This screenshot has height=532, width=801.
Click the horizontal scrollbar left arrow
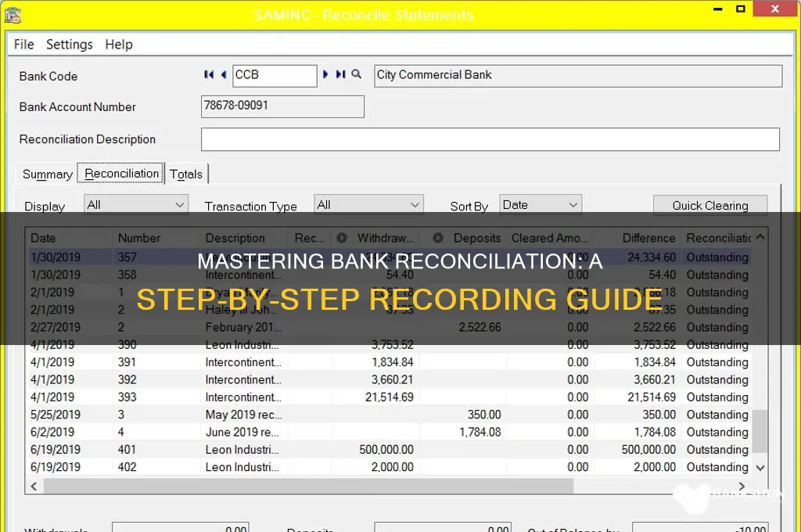click(34, 487)
